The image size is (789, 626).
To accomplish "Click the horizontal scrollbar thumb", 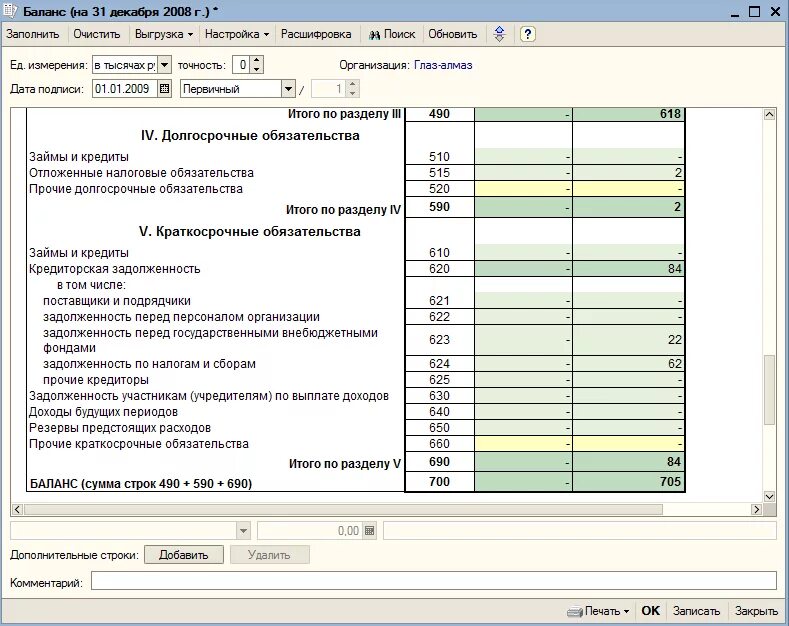I will coord(343,509).
